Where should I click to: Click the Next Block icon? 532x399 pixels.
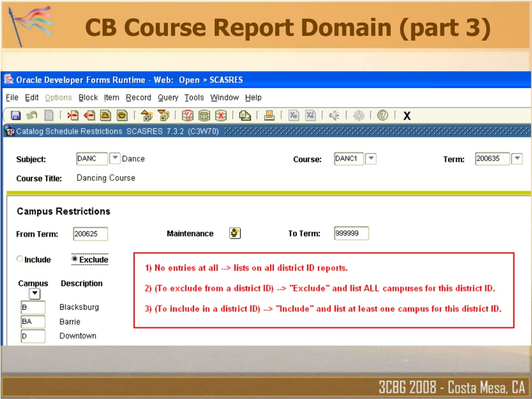(164, 116)
